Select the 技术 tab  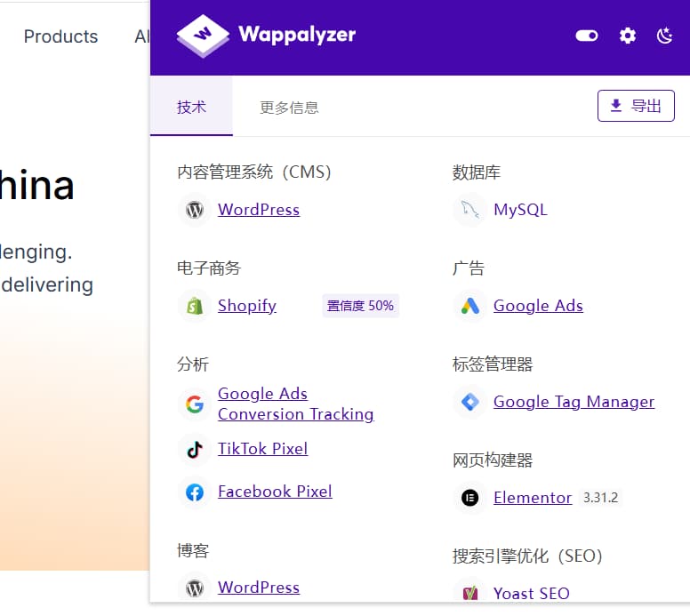(191, 107)
